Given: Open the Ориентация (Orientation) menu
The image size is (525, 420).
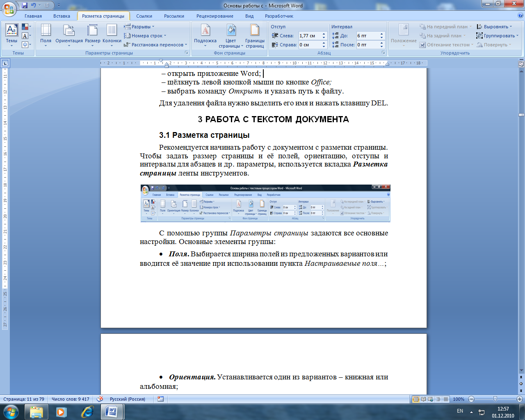Looking at the screenshot, I should point(69,35).
